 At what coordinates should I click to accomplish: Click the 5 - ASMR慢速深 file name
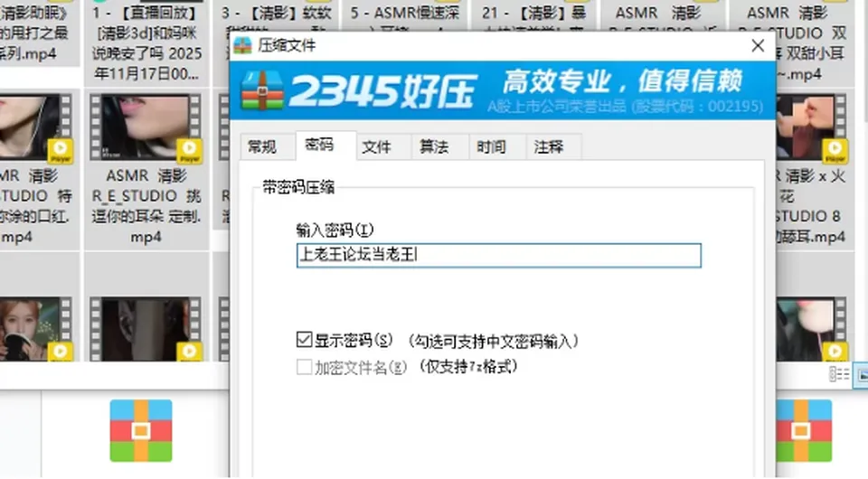pyautogui.click(x=405, y=13)
